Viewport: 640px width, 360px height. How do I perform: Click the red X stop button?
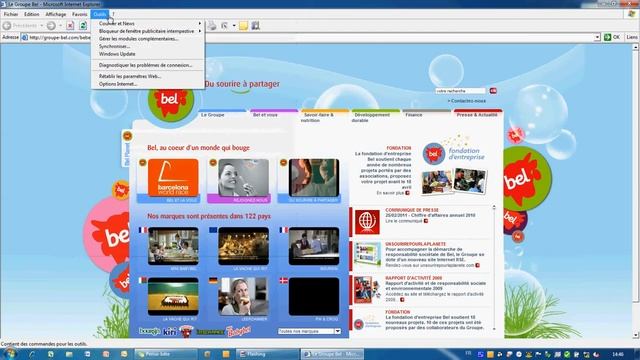70,26
